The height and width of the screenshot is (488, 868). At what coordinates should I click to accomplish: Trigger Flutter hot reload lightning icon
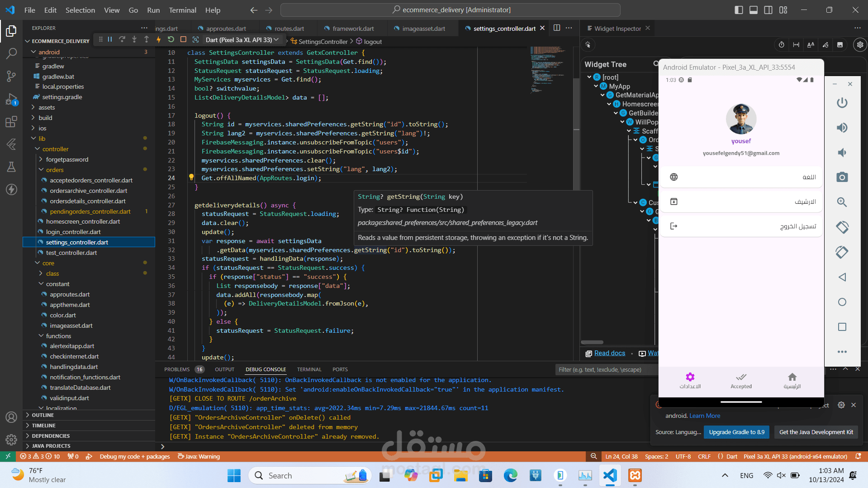click(x=158, y=40)
